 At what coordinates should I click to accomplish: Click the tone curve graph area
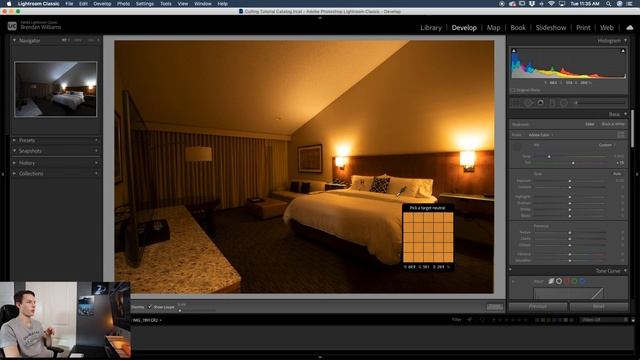click(x=569, y=293)
